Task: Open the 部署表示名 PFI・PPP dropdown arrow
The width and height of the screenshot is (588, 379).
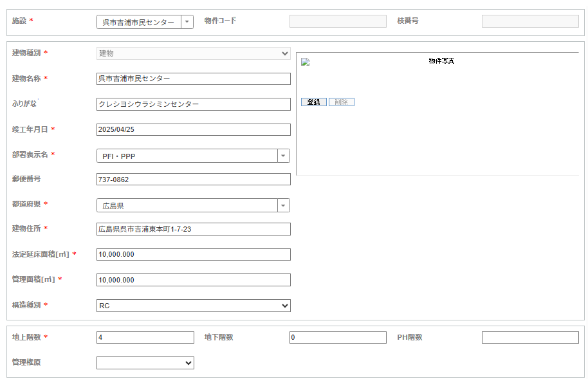Action: tap(284, 156)
